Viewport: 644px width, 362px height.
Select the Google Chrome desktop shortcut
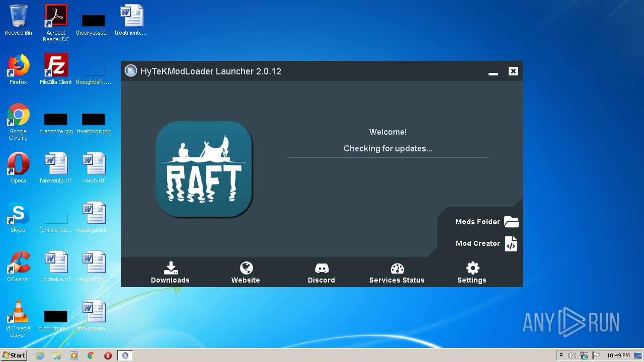[x=18, y=122]
